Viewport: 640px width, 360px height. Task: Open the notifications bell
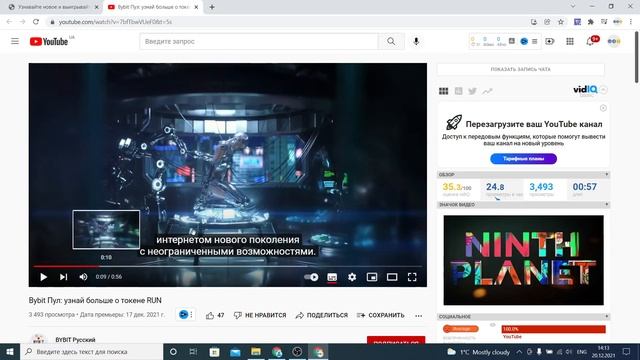(590, 41)
